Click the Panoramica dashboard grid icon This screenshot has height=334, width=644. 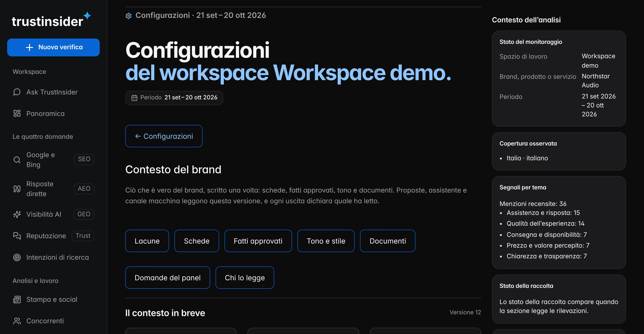pyautogui.click(x=17, y=113)
